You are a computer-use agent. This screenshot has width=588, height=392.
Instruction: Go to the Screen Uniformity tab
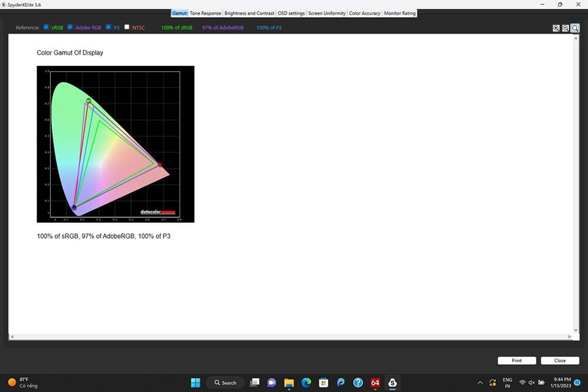pyautogui.click(x=327, y=13)
